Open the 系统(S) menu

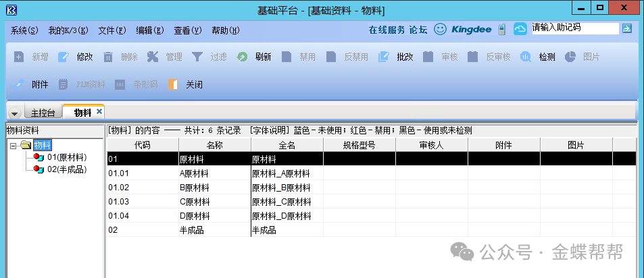[25, 30]
